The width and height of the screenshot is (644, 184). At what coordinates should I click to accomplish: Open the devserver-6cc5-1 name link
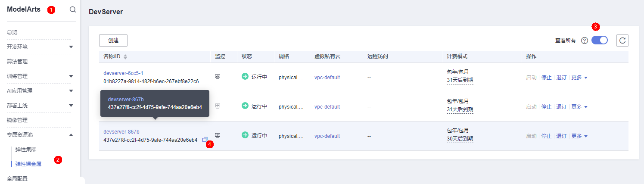(123, 73)
